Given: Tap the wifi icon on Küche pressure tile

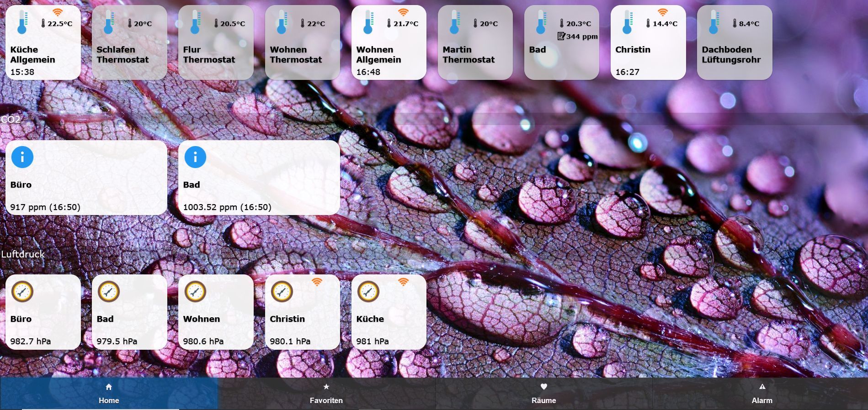Looking at the screenshot, I should (403, 282).
